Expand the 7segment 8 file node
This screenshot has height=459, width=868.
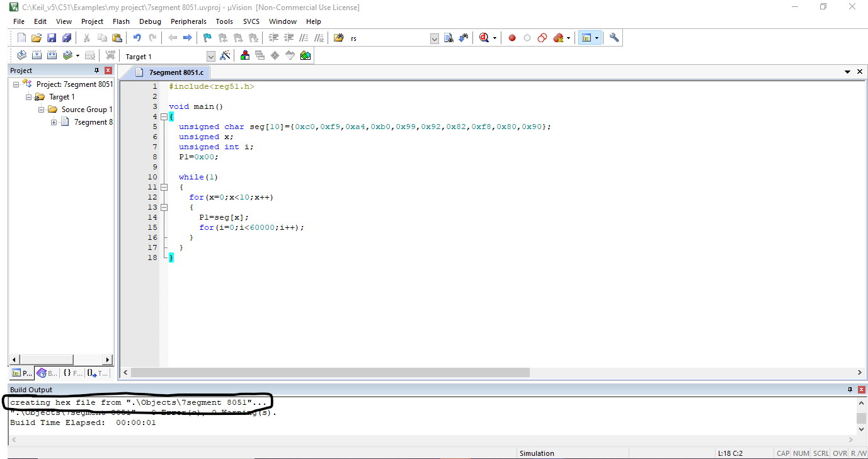coord(53,122)
